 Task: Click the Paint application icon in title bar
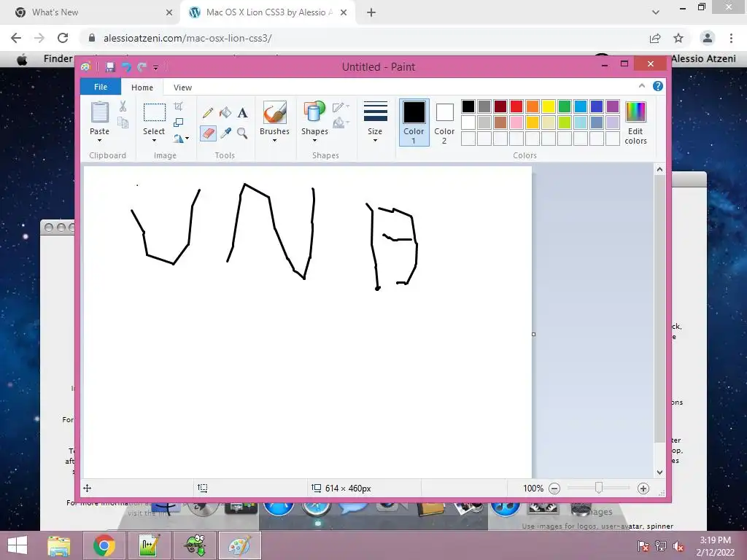pos(86,67)
